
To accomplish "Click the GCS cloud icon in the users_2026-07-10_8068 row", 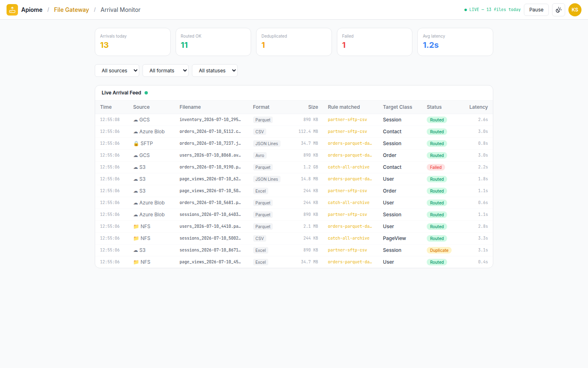I will pos(136,156).
